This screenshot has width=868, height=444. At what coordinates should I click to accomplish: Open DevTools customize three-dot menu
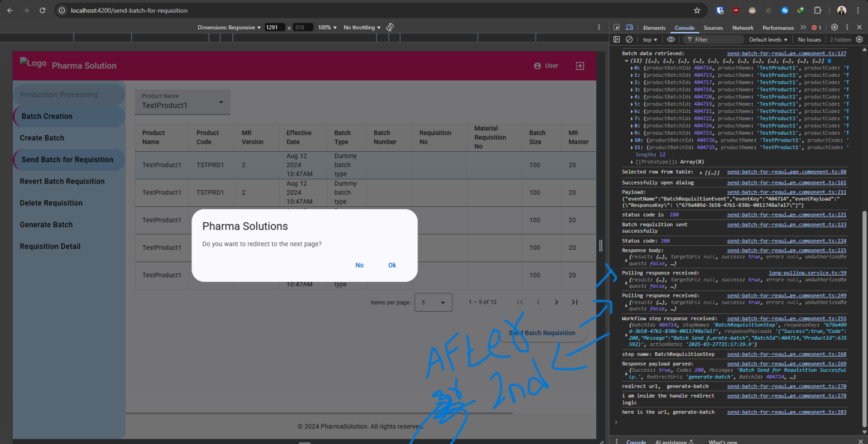pos(847,27)
